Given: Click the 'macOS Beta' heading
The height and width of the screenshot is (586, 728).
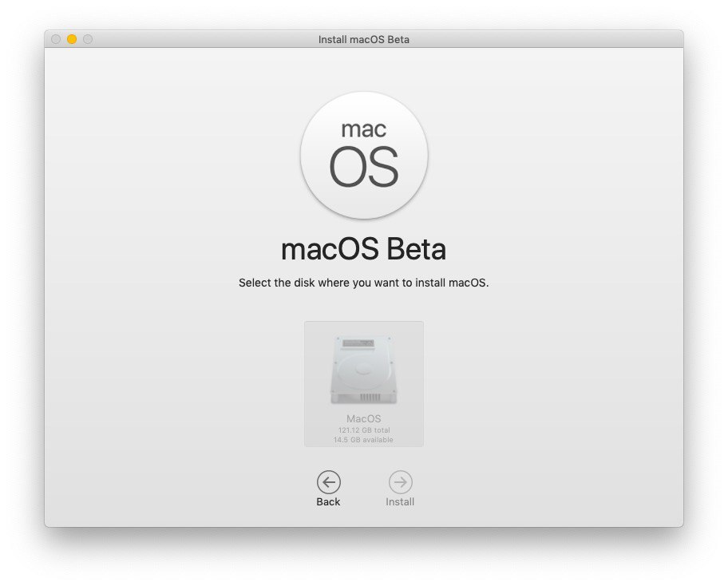Looking at the screenshot, I should pyautogui.click(x=363, y=249).
